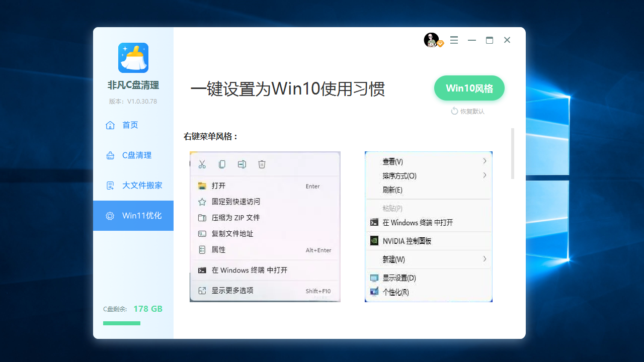Select 个性化(R) from the context menu
644x362 pixels.
click(395, 292)
